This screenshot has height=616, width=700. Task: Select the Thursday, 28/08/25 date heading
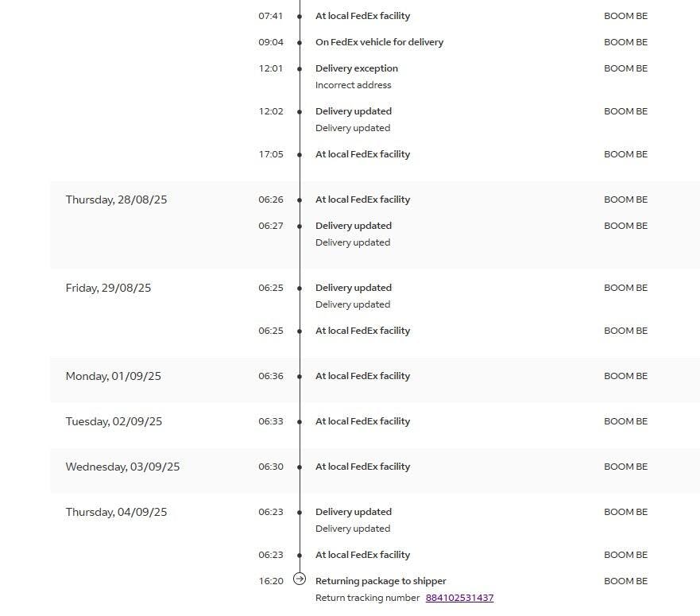[116, 200]
